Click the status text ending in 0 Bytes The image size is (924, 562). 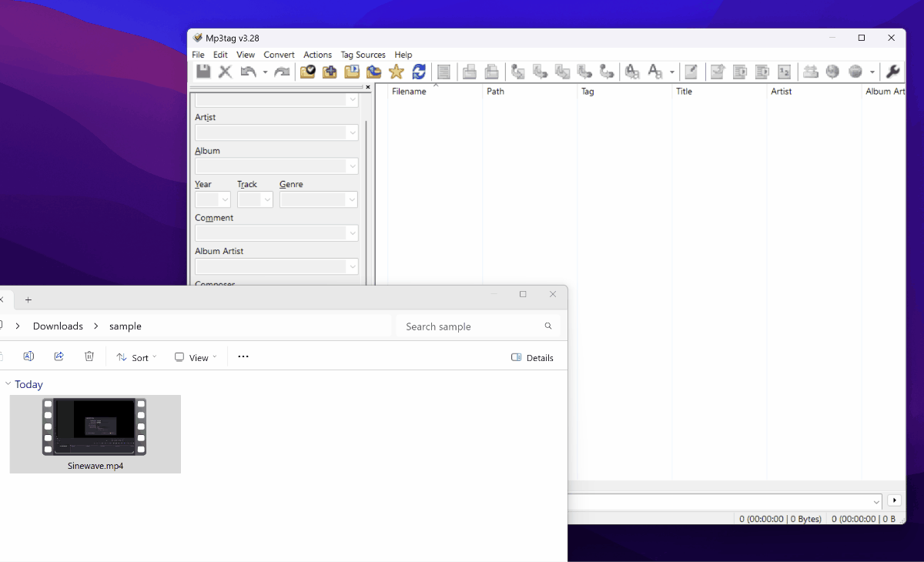coord(780,519)
